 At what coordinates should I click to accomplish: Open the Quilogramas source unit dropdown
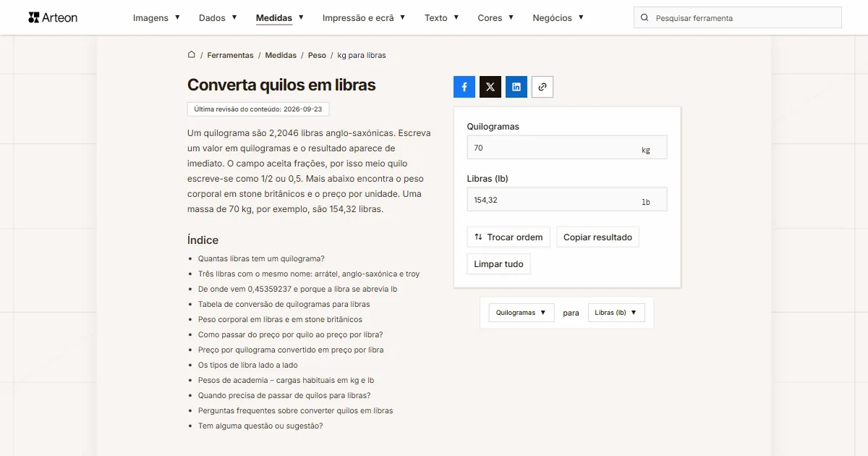[x=522, y=313]
